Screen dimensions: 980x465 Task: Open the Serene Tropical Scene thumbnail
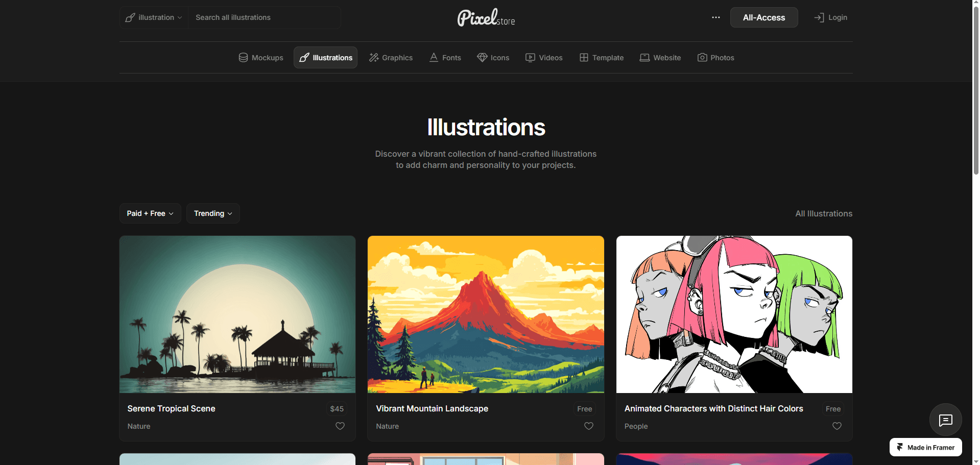click(237, 314)
